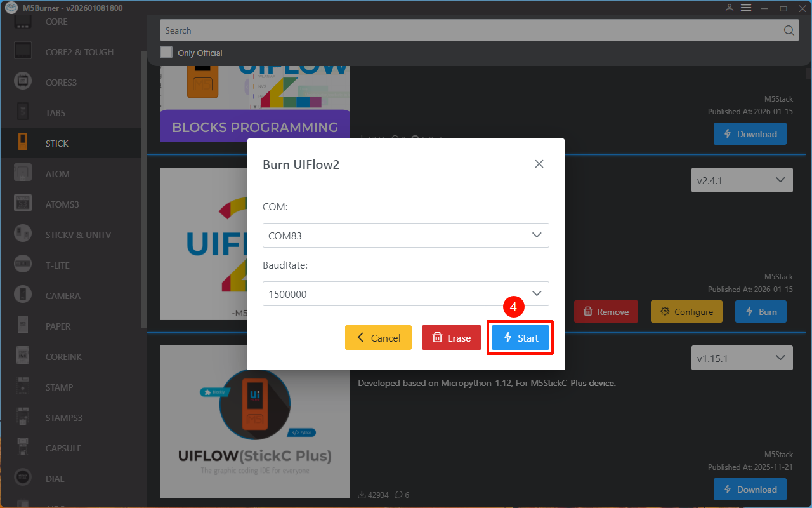Open the hamburger menu in title bar
812x508 pixels.
pos(746,8)
